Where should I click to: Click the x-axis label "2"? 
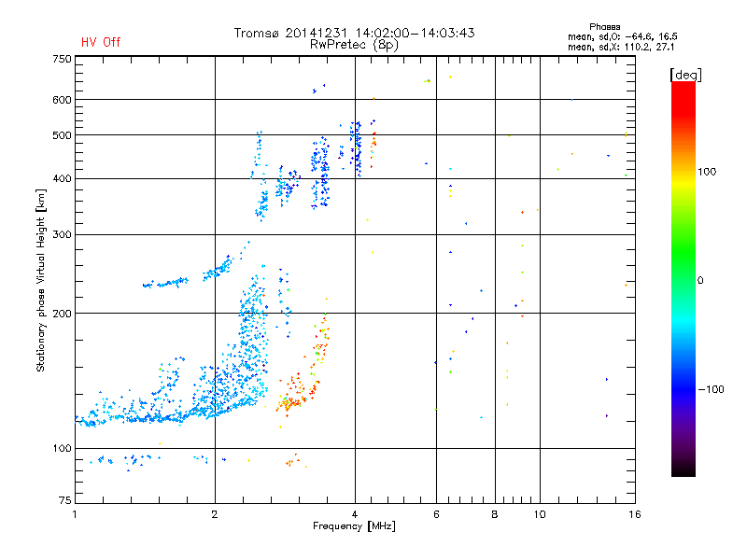tap(215, 514)
